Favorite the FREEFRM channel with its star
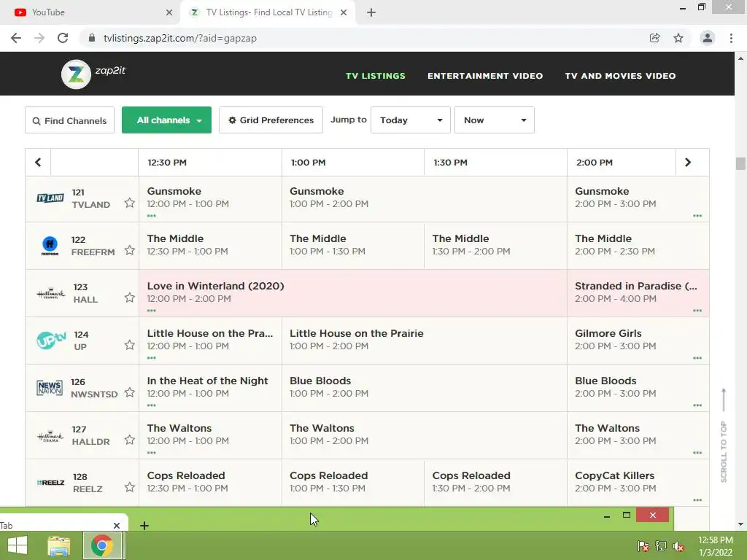 point(130,251)
